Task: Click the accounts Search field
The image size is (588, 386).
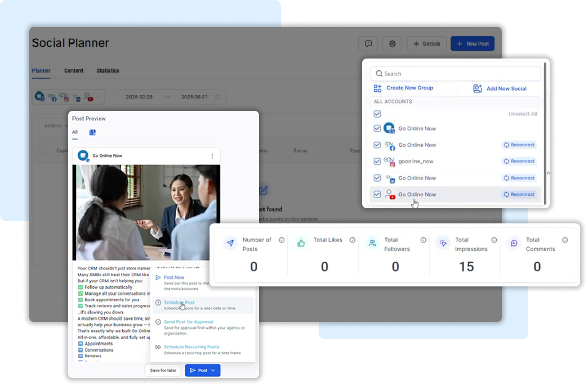Action: point(455,74)
